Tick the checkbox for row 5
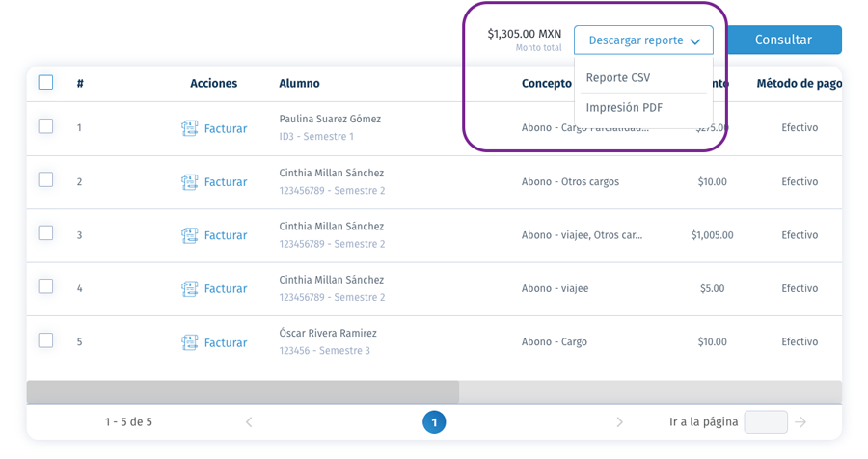 [x=46, y=340]
